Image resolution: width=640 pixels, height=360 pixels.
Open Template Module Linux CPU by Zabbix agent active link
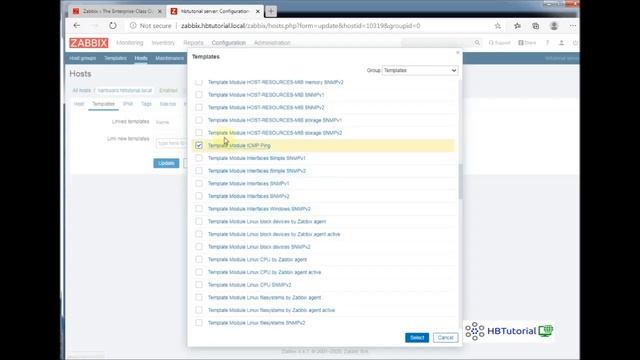[264, 272]
